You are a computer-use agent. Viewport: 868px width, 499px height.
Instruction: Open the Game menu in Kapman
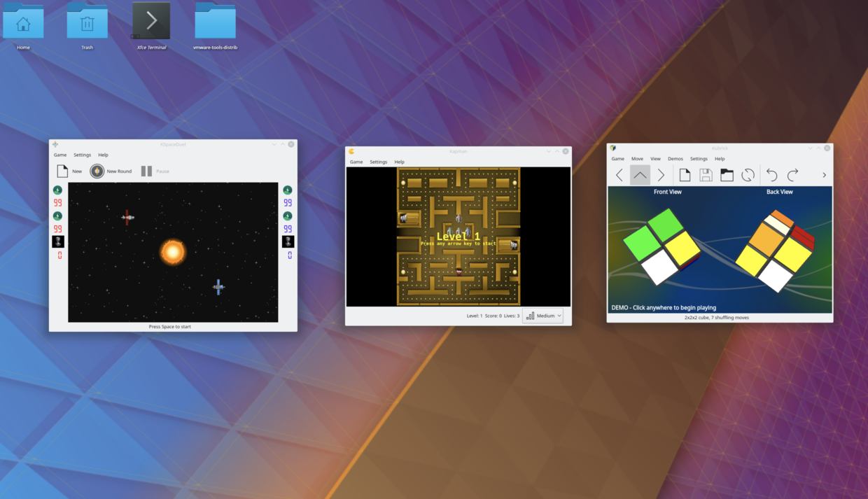(356, 162)
